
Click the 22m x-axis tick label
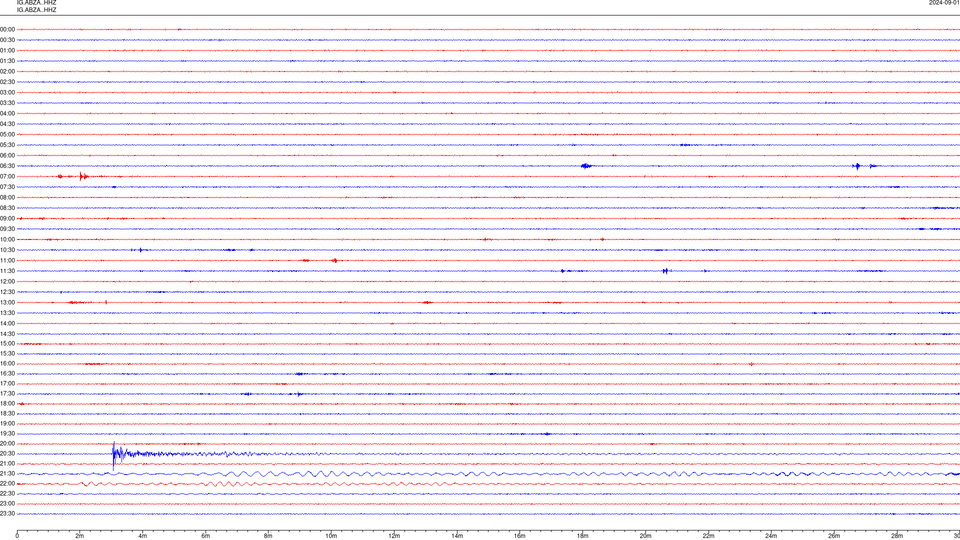pos(708,536)
